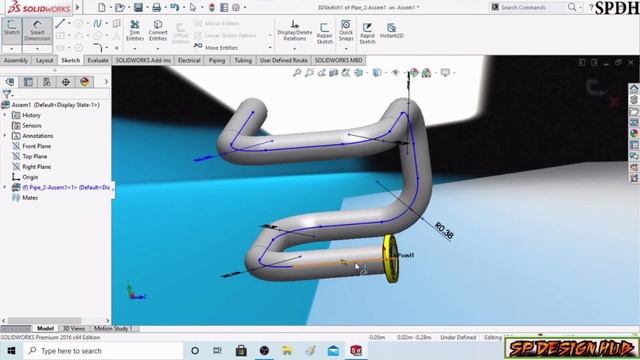Toggle the Instant2D tool
Viewport: 640px width, 360px height.
coord(391,30)
